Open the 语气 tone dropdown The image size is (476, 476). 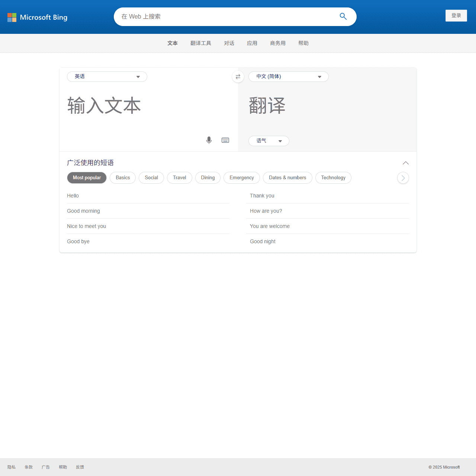point(268,141)
